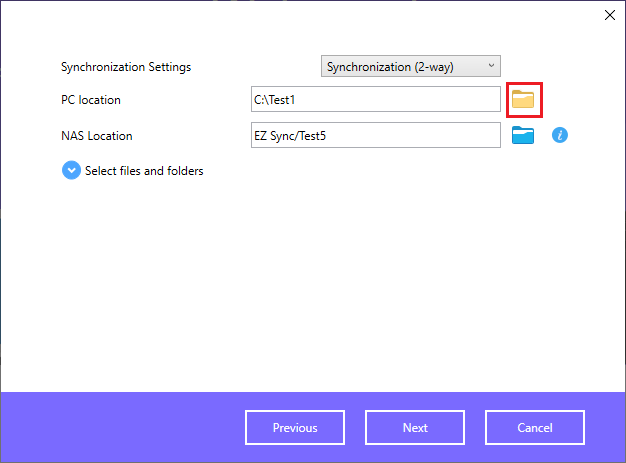Open the Synchronization (2-way) combo box

coord(411,66)
